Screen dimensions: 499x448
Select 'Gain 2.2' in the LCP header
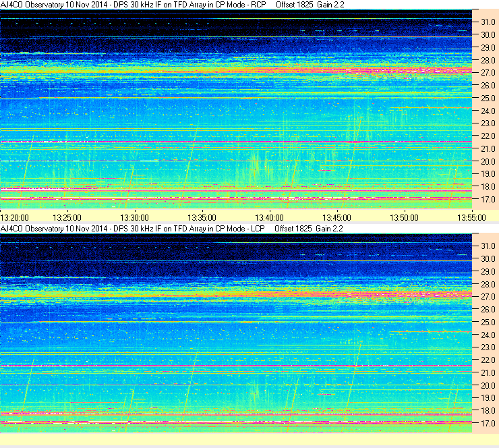[329, 229]
